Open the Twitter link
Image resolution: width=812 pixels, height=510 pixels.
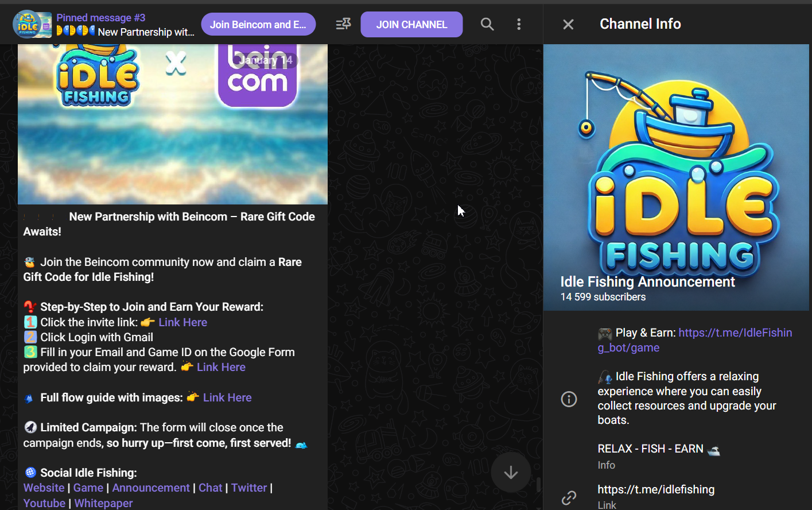click(249, 488)
